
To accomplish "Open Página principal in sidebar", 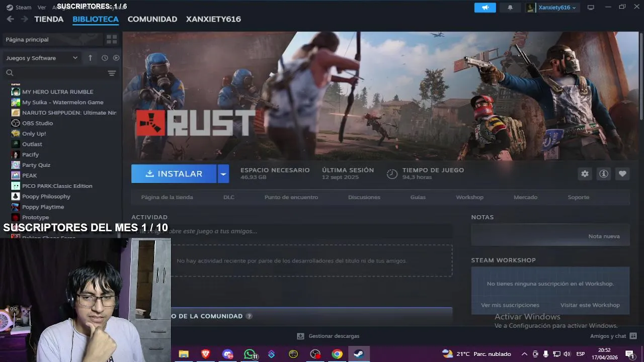I will click(x=53, y=39).
